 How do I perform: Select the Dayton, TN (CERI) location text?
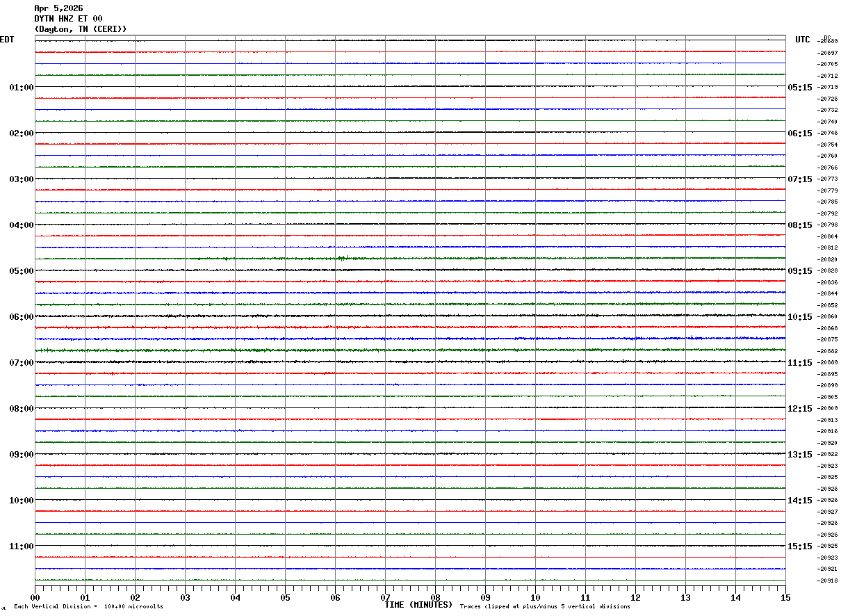[81, 29]
